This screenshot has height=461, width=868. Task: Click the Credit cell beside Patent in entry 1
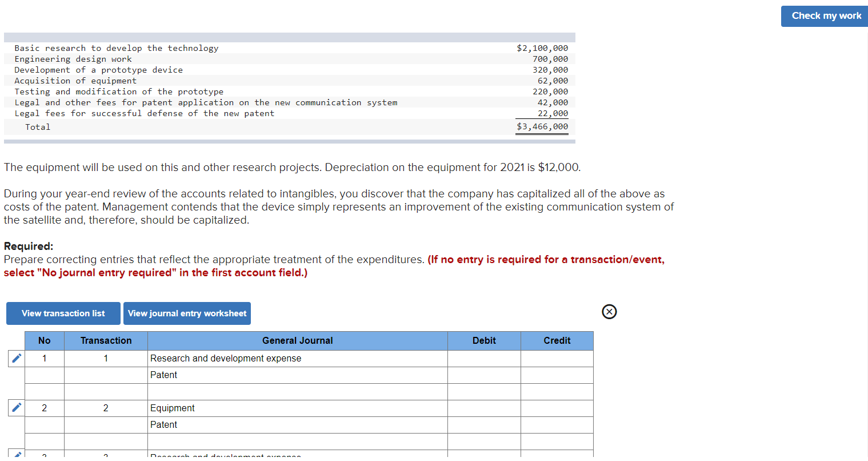pos(556,375)
